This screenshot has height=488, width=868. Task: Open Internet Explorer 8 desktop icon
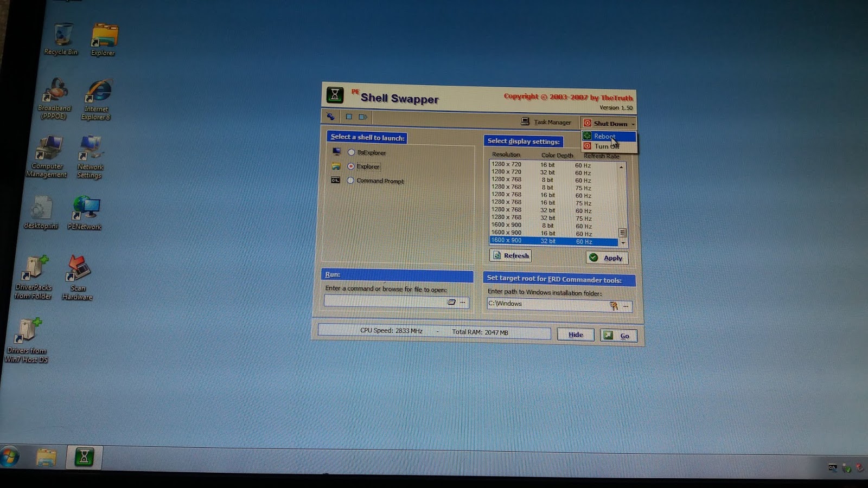[97, 100]
